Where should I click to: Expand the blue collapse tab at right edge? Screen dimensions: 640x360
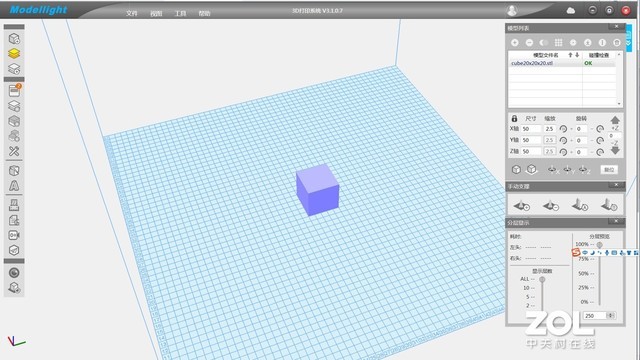[x=629, y=39]
